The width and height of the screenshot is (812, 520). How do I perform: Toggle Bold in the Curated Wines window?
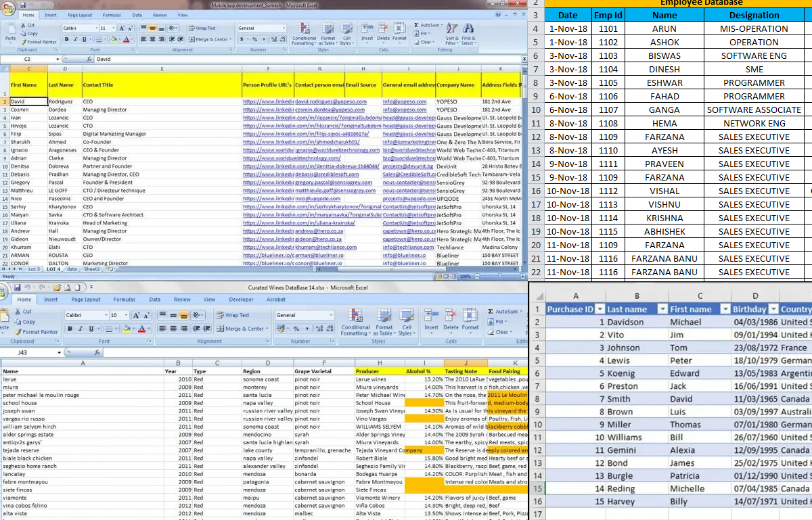point(69,329)
